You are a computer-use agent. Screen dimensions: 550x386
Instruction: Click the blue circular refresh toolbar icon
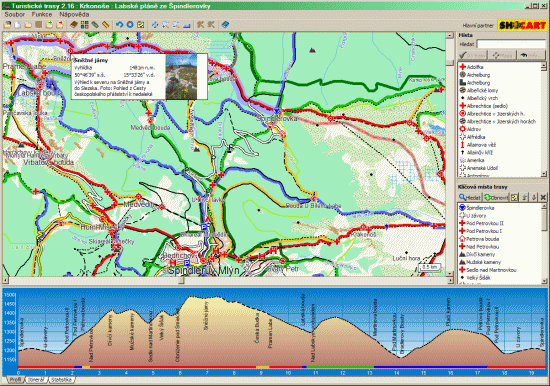pos(130,25)
